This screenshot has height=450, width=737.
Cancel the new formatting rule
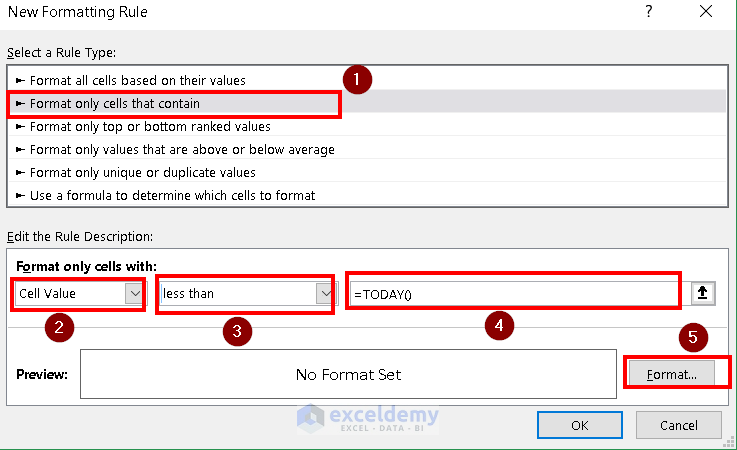click(x=679, y=425)
